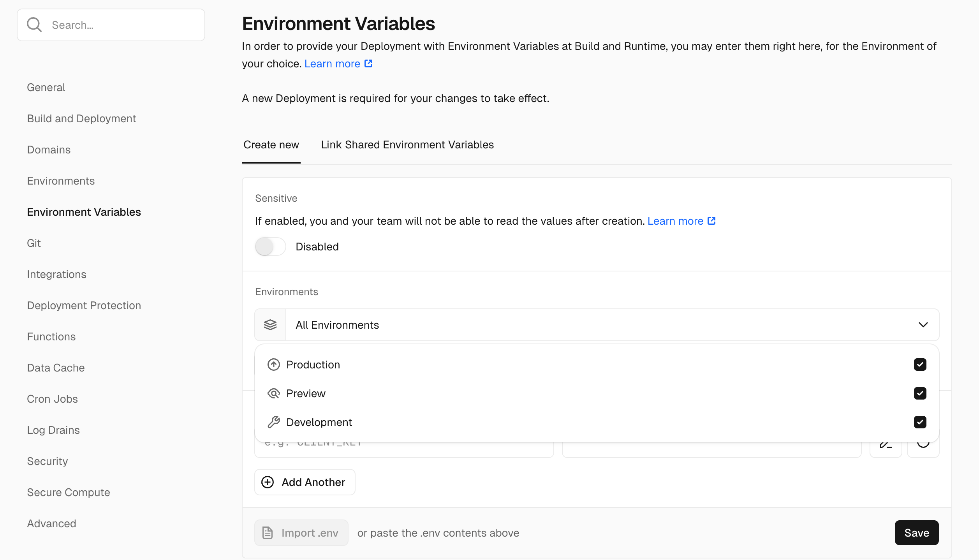Click the value input field

coord(712,450)
